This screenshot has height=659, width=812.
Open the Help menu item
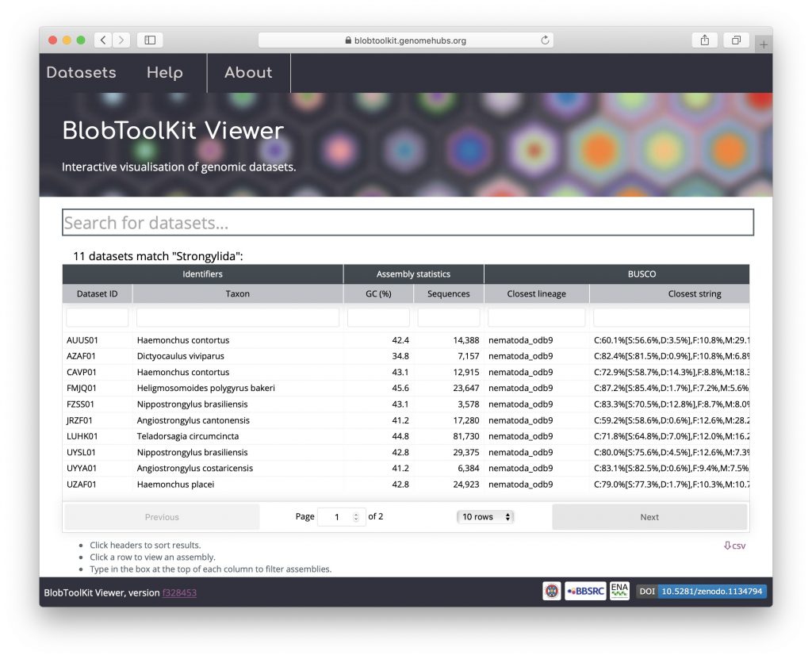click(165, 73)
